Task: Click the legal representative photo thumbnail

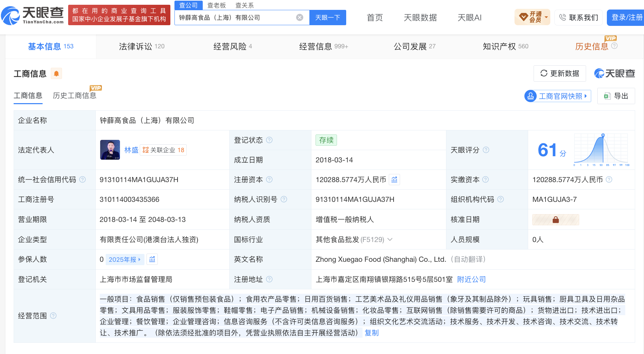Action: 110,150
